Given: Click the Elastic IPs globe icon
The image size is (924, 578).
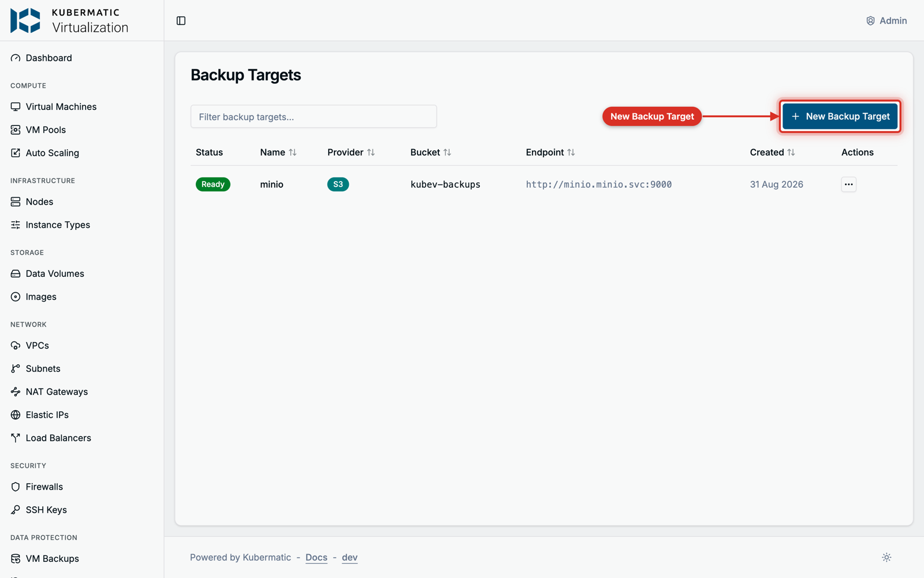Looking at the screenshot, I should [16, 414].
